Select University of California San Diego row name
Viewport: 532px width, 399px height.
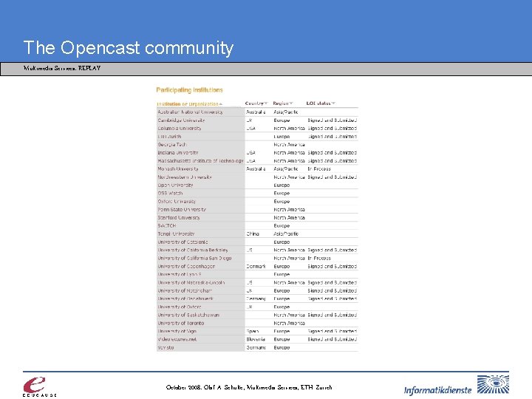click(x=194, y=258)
